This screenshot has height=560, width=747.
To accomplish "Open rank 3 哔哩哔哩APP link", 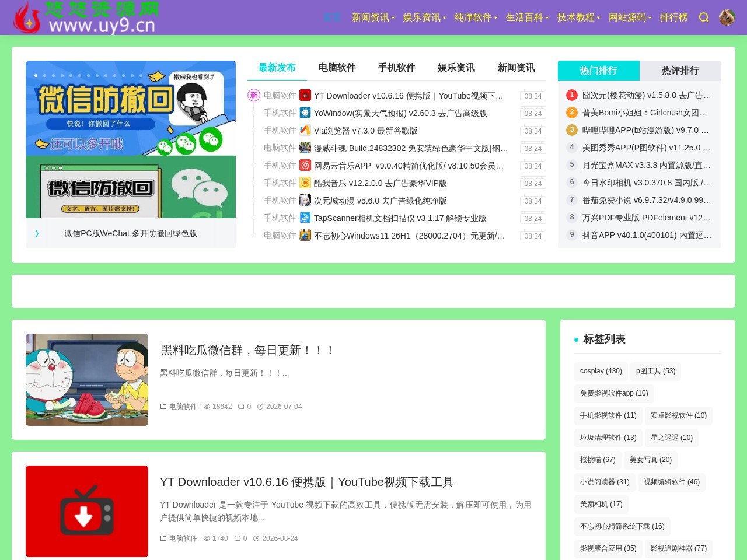I will 645,130.
